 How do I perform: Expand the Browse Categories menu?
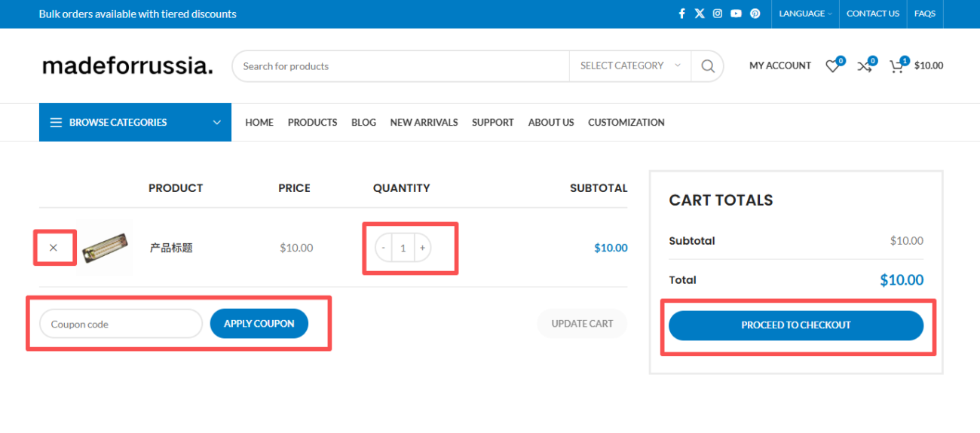point(135,122)
